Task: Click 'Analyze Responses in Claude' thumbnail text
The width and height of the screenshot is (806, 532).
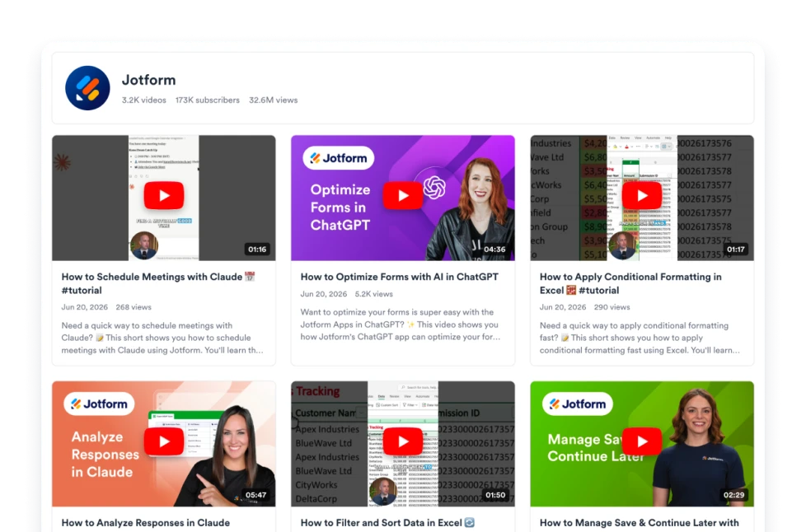Action: [105, 455]
